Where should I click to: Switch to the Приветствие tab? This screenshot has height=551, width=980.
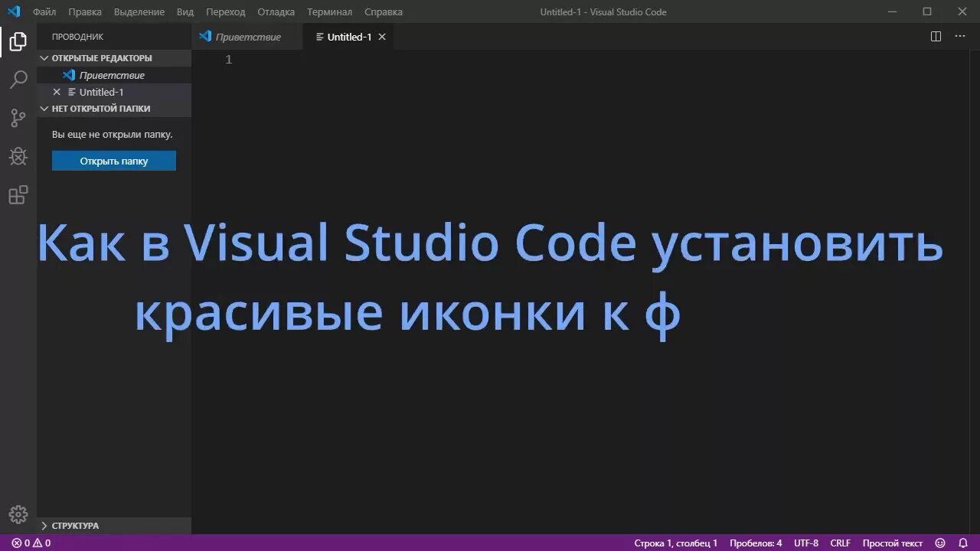pos(247,37)
